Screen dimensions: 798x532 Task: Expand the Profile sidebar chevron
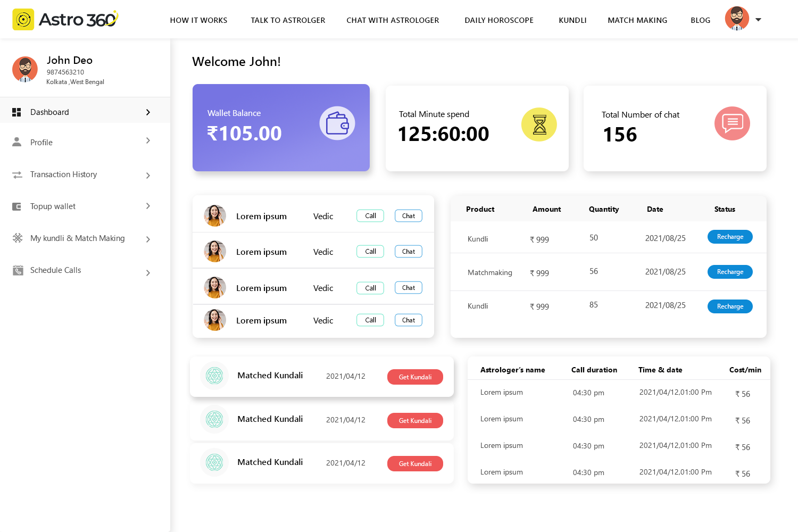148,141
